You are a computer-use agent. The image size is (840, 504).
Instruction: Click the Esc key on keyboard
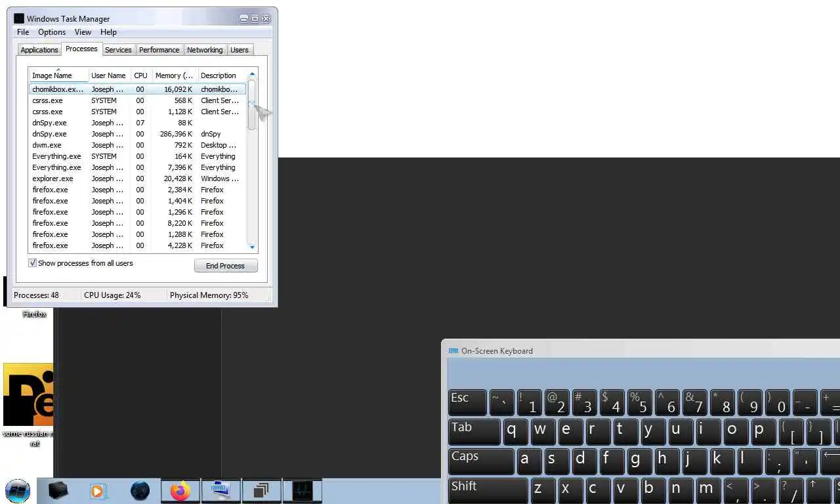[x=467, y=402]
